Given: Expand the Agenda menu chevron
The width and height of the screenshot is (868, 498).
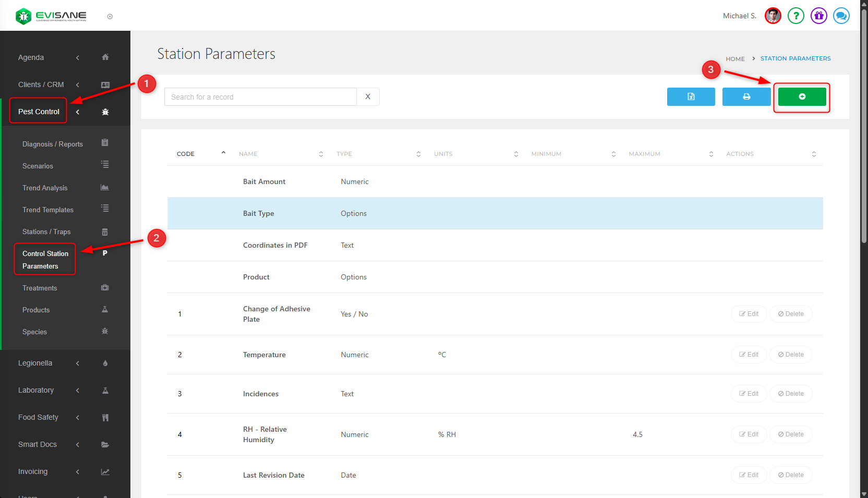Looking at the screenshot, I should (78, 57).
